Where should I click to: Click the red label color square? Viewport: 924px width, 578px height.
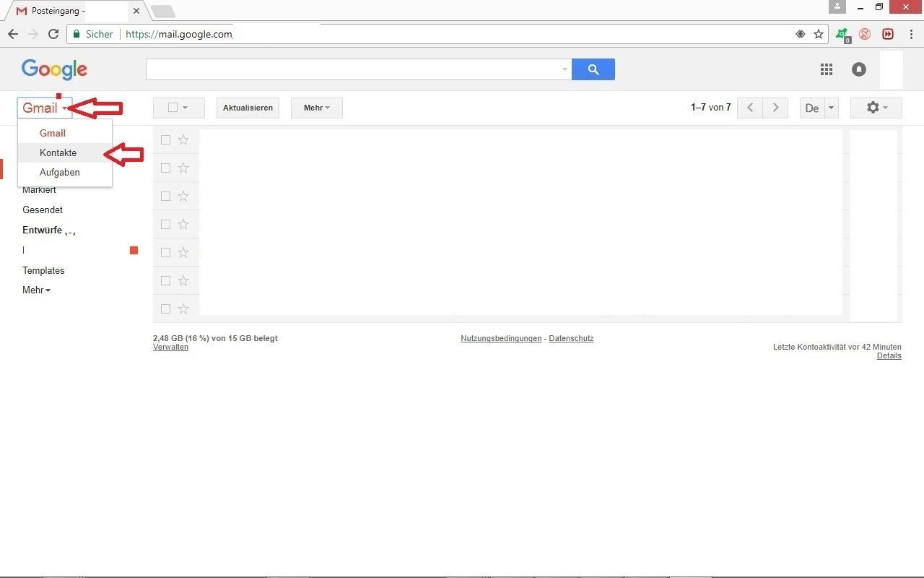tap(134, 250)
